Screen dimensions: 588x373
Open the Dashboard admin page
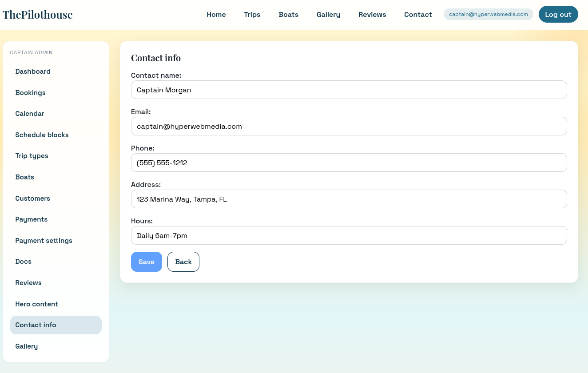click(33, 71)
